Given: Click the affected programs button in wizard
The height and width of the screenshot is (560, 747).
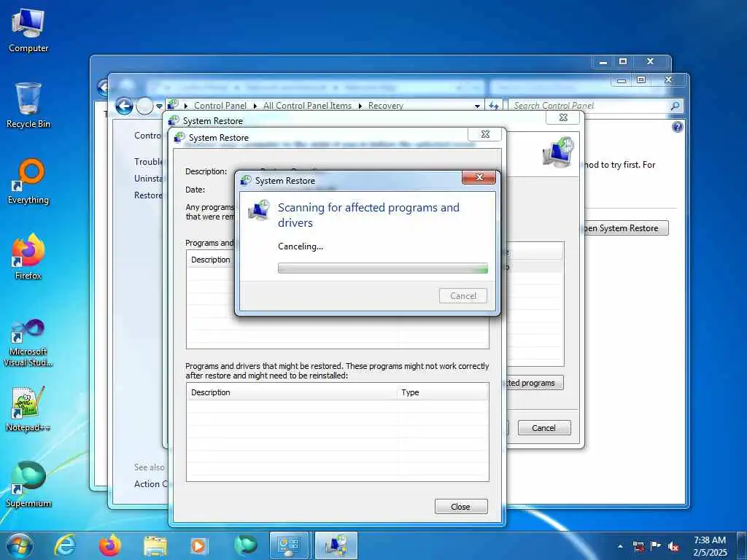Looking at the screenshot, I should click(x=535, y=383).
